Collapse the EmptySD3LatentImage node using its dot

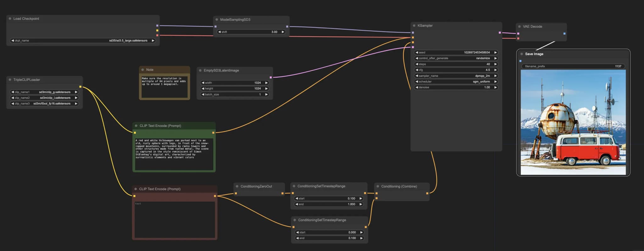[200, 70]
